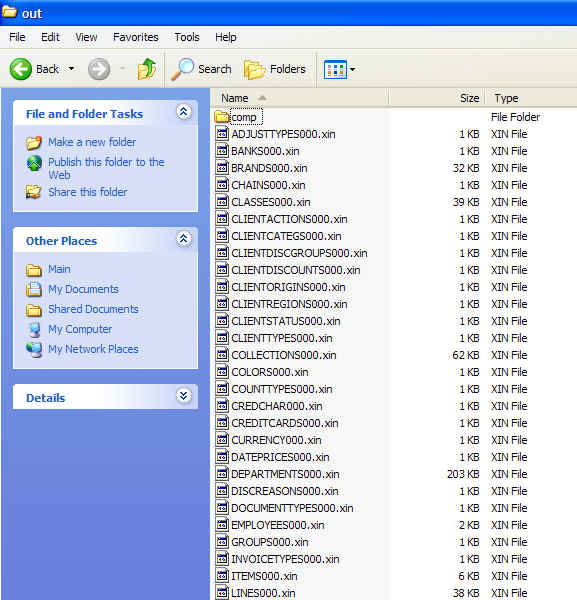Click the My Computer icon in Other Places

pos(34,329)
